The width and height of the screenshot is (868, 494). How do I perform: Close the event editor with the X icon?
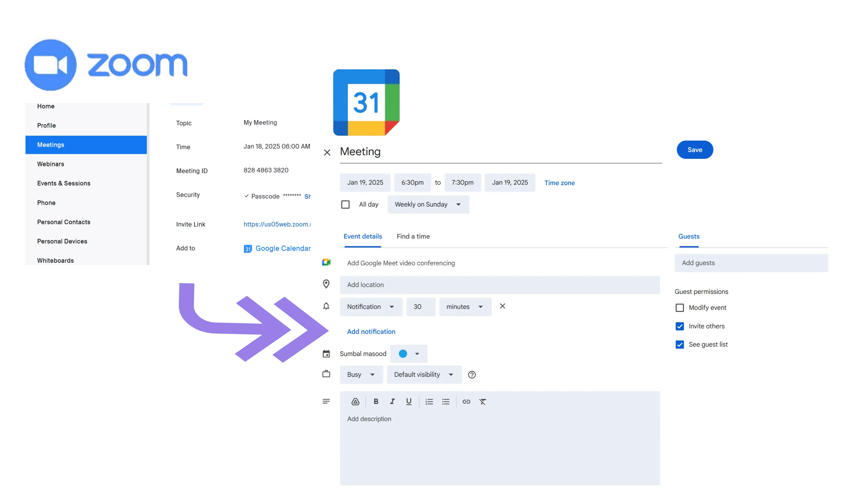327,152
